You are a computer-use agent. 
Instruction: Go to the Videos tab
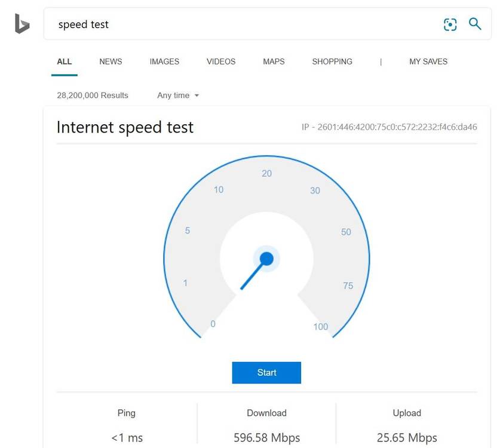point(221,62)
